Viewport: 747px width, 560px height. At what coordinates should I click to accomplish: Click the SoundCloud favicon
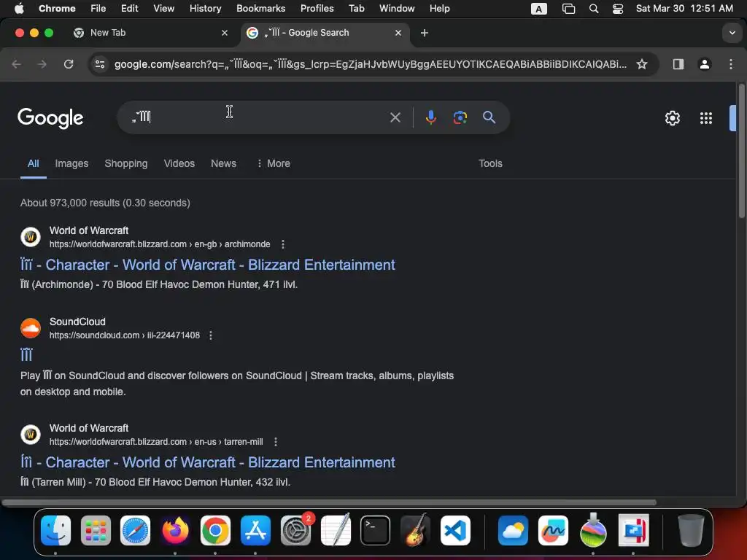31,328
